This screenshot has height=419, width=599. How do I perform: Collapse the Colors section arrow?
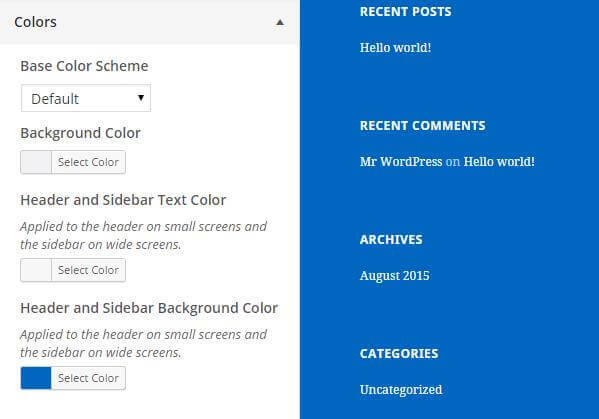pyautogui.click(x=280, y=22)
